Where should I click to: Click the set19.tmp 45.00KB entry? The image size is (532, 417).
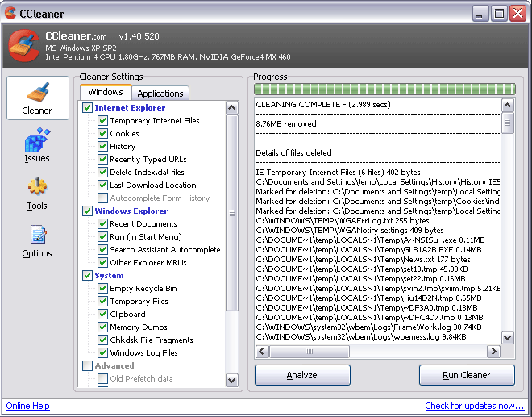[x=362, y=269]
